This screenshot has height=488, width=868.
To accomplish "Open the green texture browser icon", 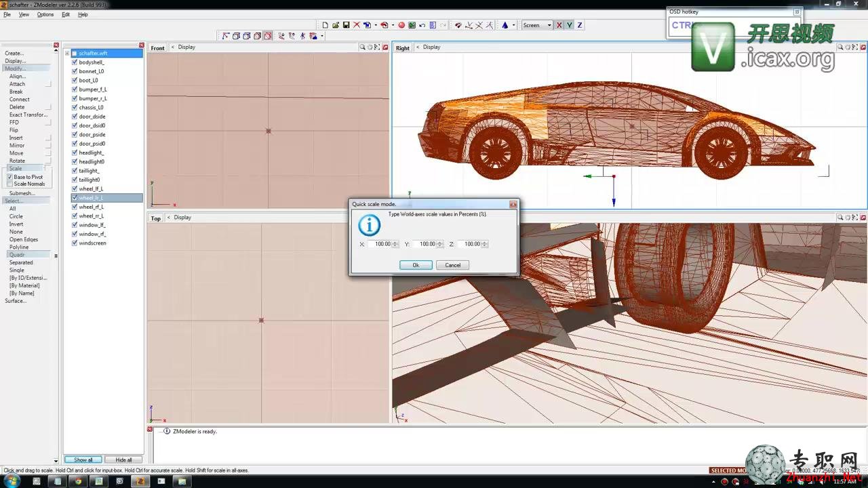I will [412, 25].
